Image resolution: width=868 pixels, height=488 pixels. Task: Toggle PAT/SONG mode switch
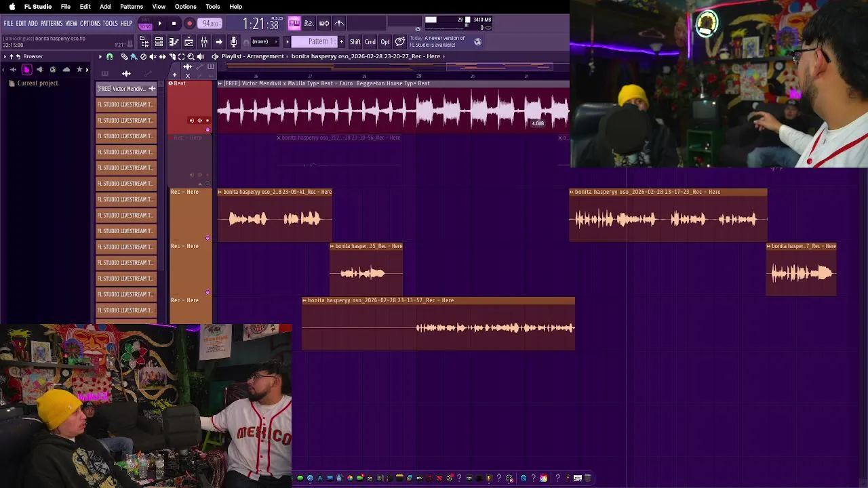145,23
